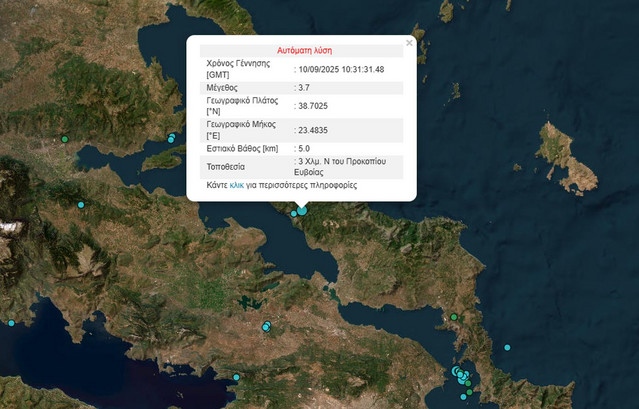Select the isolated cyan marker in eastern sea
The image size is (639, 409).
[x=507, y=347]
